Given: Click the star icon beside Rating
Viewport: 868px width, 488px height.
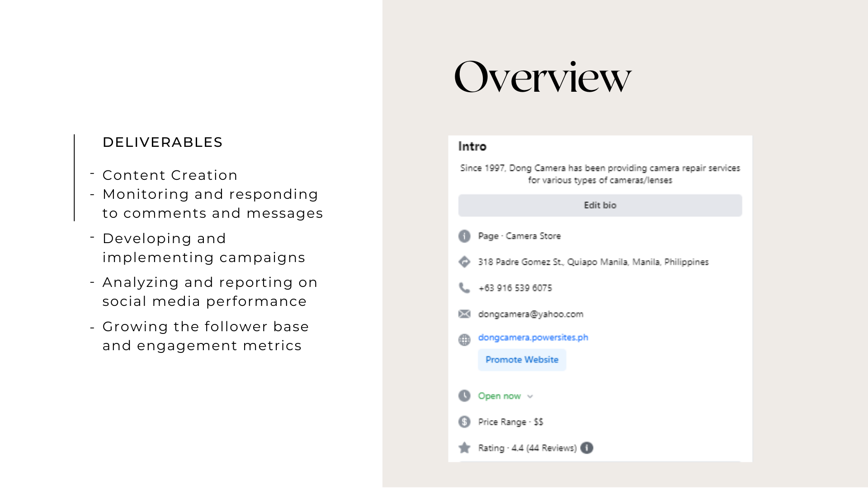Looking at the screenshot, I should 464,448.
